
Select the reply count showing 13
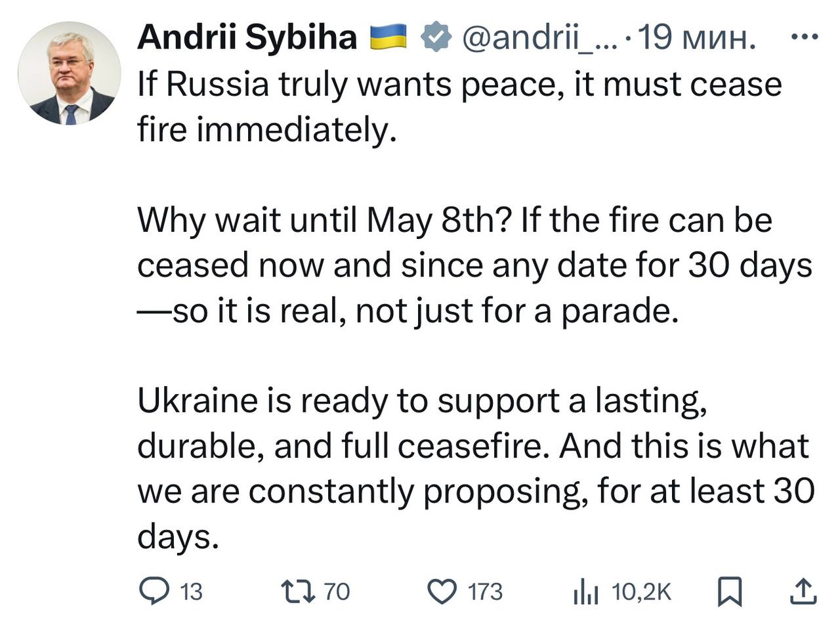(189, 592)
